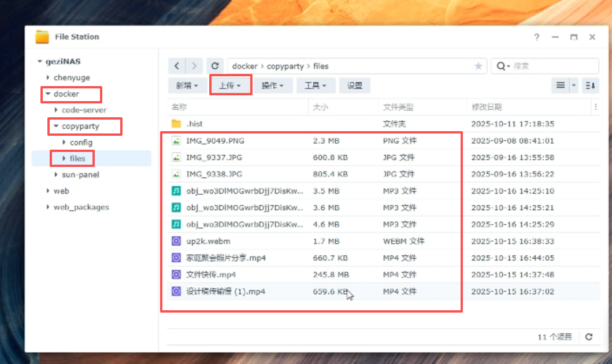Screen dimensions: 612x364
Task: Sort files by 大小 column header
Action: point(321,107)
